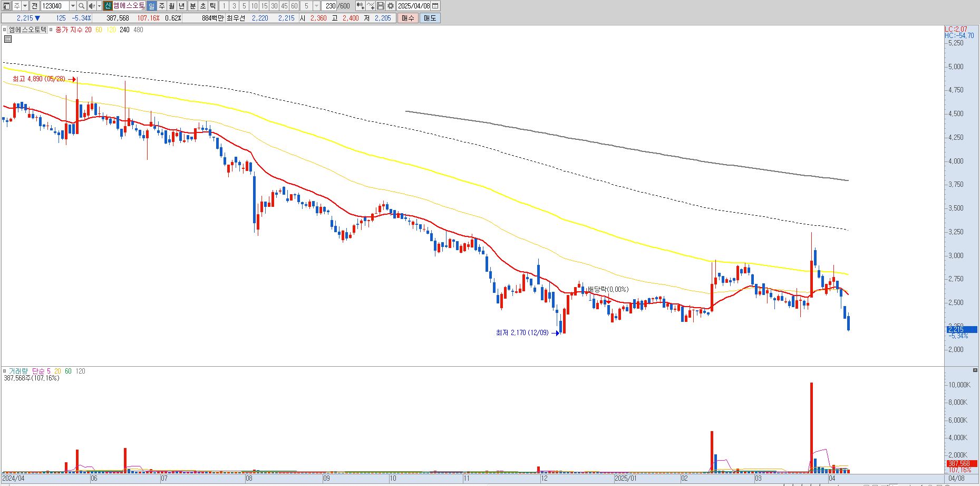The width and height of the screenshot is (980, 486).
Task: Click the stock search magnifier icon
Action: [81, 6]
